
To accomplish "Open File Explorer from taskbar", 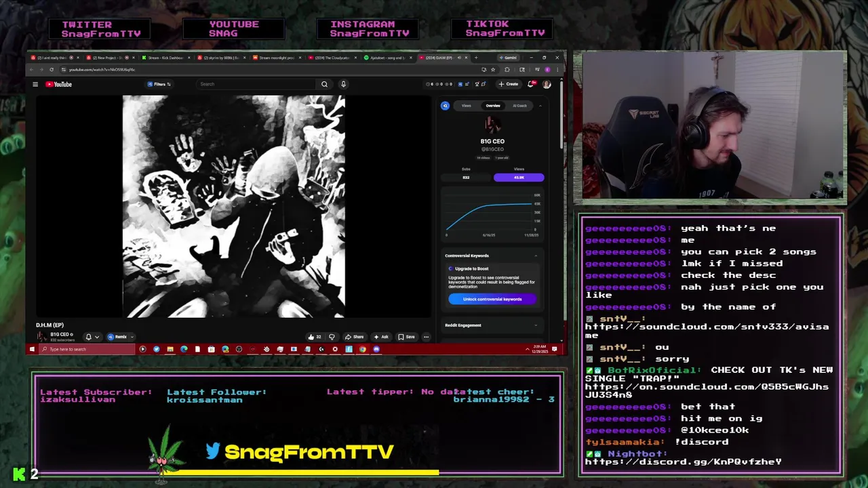I will pyautogui.click(x=170, y=349).
